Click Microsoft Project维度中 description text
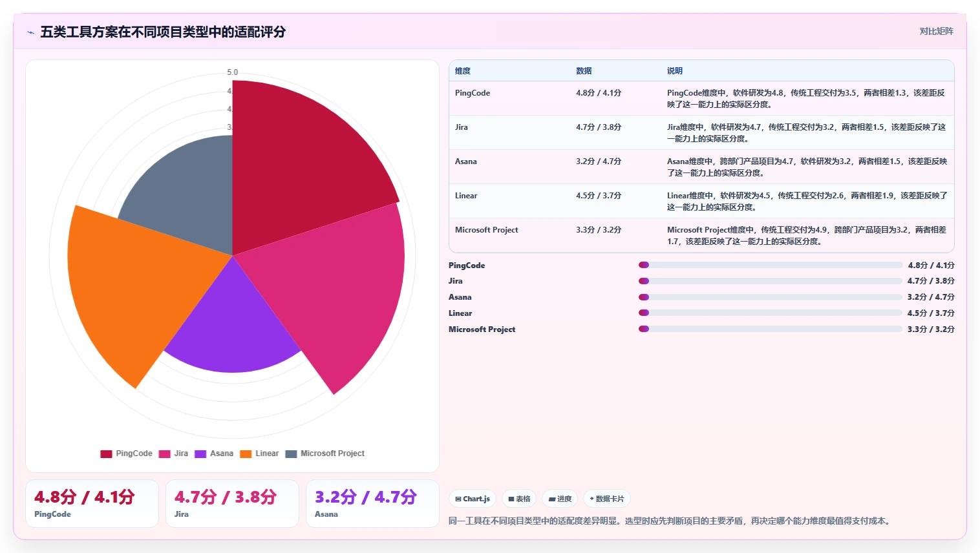 click(807, 235)
